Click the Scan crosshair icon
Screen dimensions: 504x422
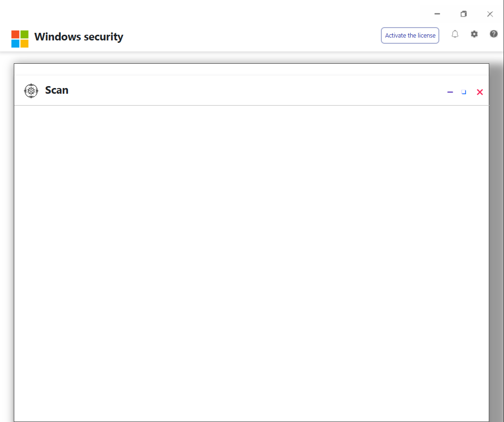(31, 90)
